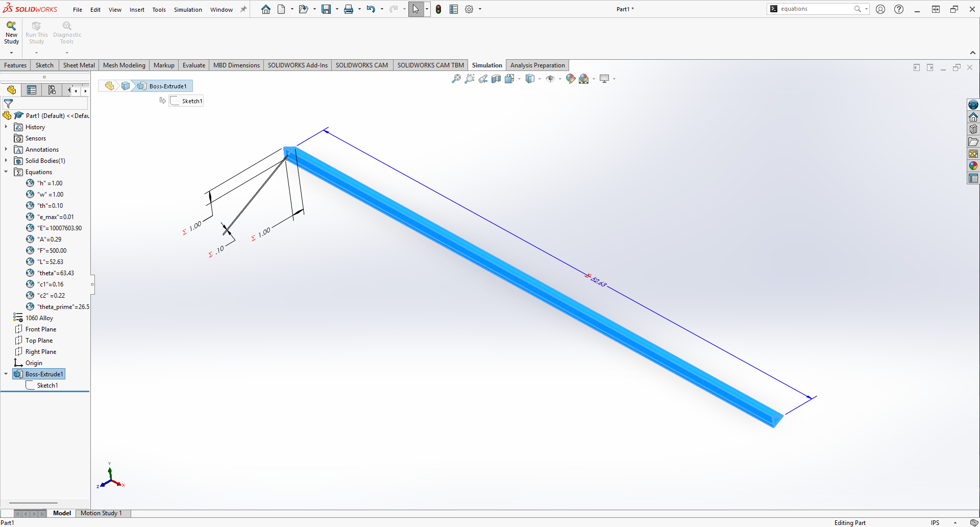This screenshot has width=980, height=527.
Task: Open View Orientation cube icon
Action: [x=509, y=79]
